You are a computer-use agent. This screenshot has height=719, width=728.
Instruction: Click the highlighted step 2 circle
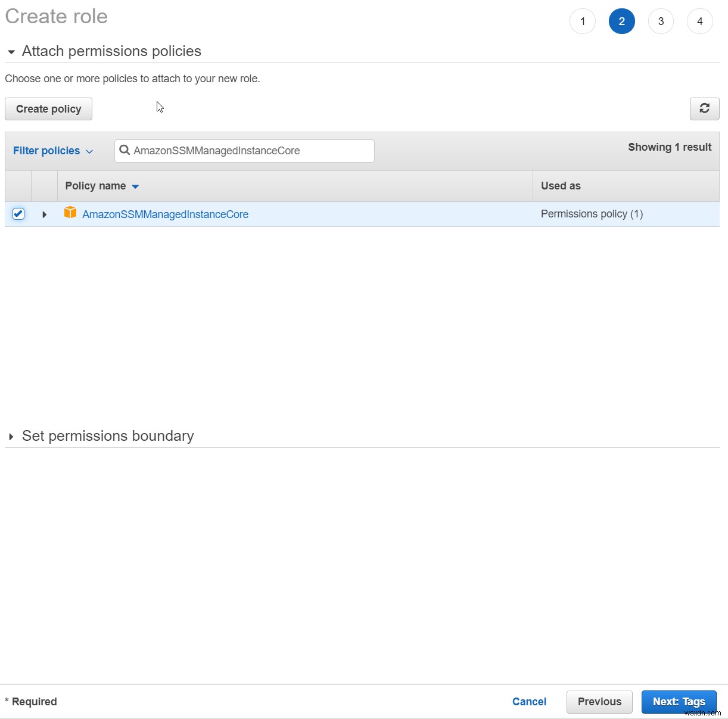pos(621,21)
